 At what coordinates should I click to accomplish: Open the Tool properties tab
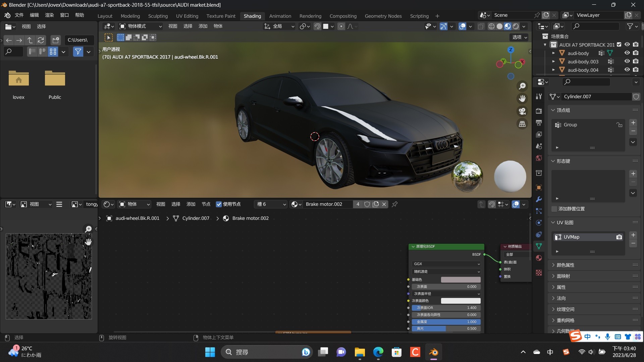click(x=539, y=97)
